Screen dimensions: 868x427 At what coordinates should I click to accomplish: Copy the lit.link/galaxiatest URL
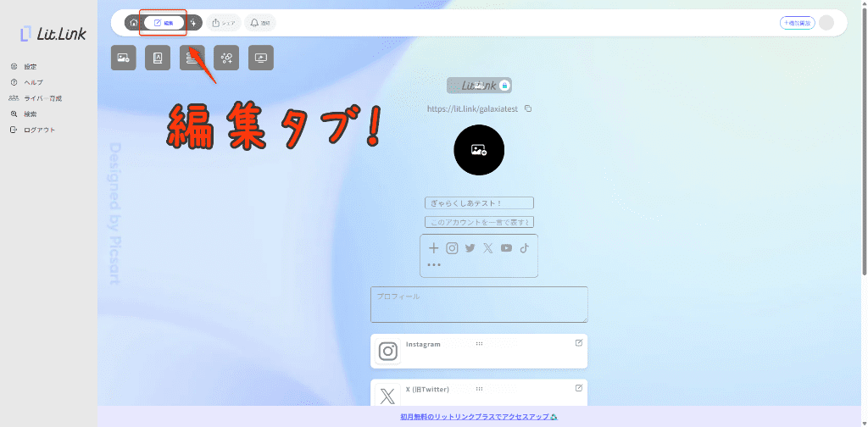[528, 108]
